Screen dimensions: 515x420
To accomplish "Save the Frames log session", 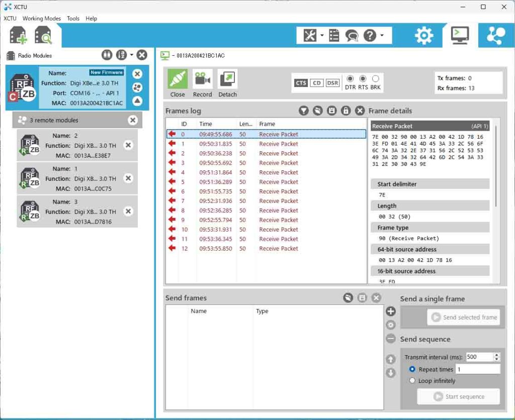I will coord(332,111).
